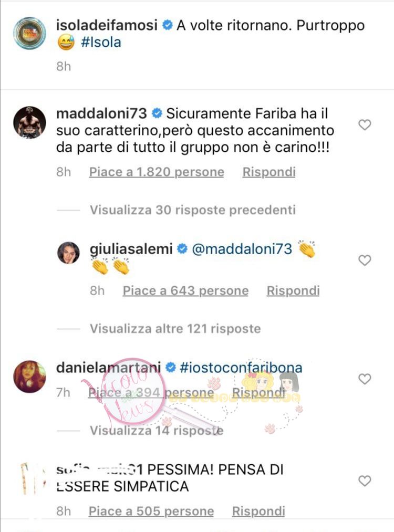The width and height of the screenshot is (394, 532).
Task: Expand 'Visualizza altre 121 risposte'
Action: [x=175, y=329]
